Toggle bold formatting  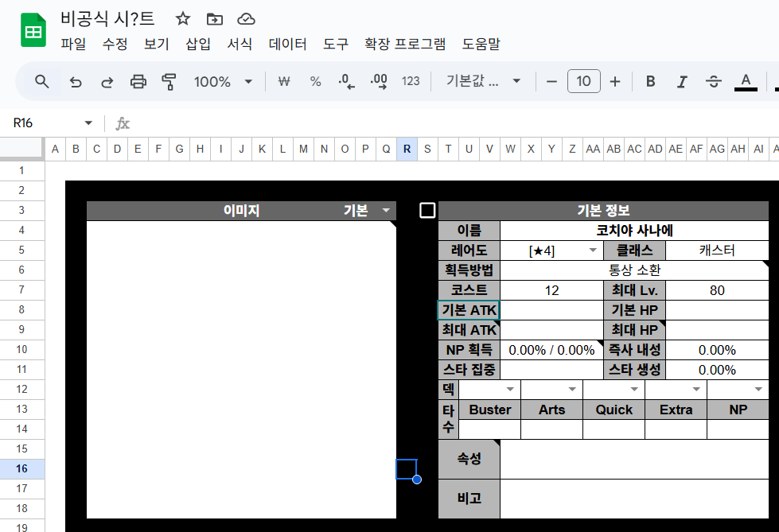pyautogui.click(x=650, y=81)
